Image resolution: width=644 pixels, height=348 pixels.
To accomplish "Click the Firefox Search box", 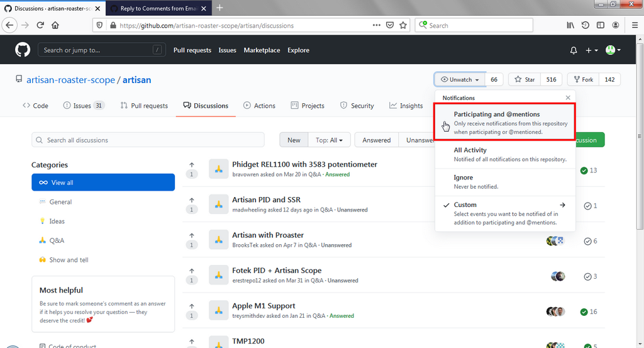I will coord(474,25).
